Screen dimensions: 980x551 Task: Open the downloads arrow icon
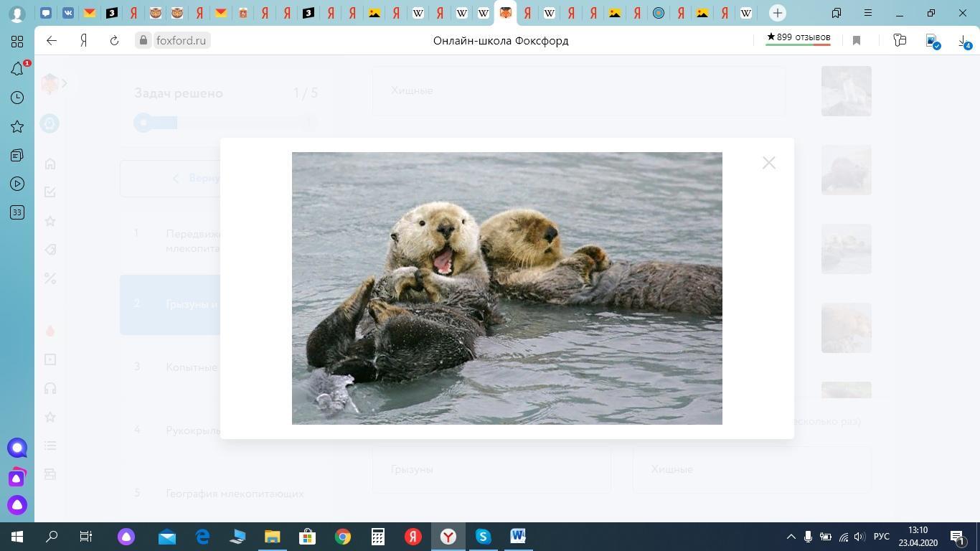click(963, 41)
